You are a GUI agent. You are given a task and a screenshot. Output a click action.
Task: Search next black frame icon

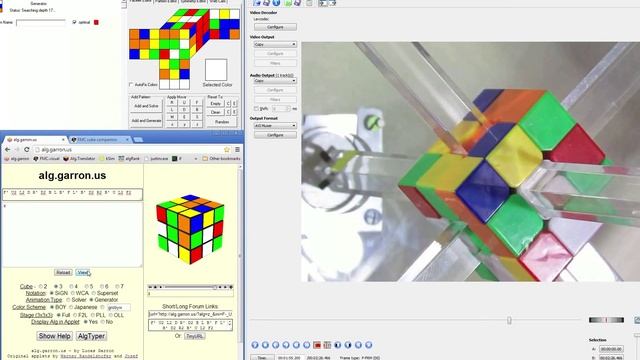click(348, 345)
